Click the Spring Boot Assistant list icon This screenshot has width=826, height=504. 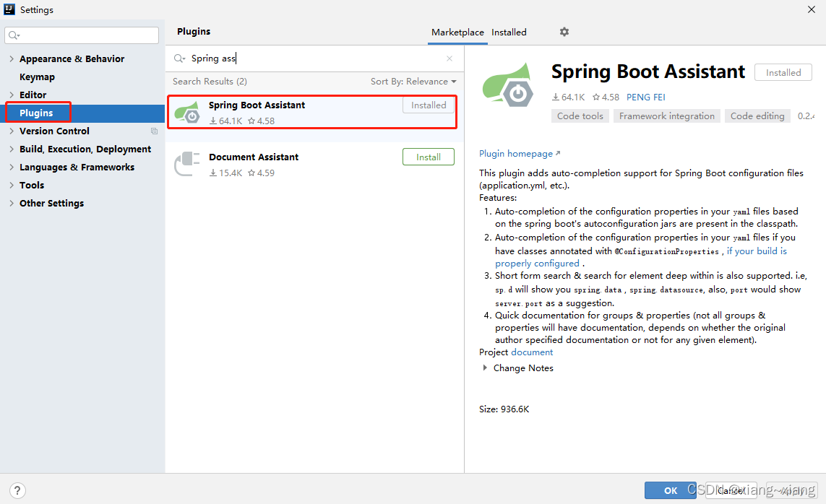pyautogui.click(x=187, y=113)
